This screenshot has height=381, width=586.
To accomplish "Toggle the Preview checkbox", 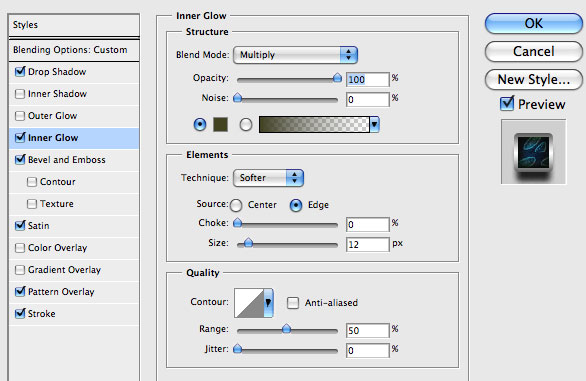I will coord(507,104).
